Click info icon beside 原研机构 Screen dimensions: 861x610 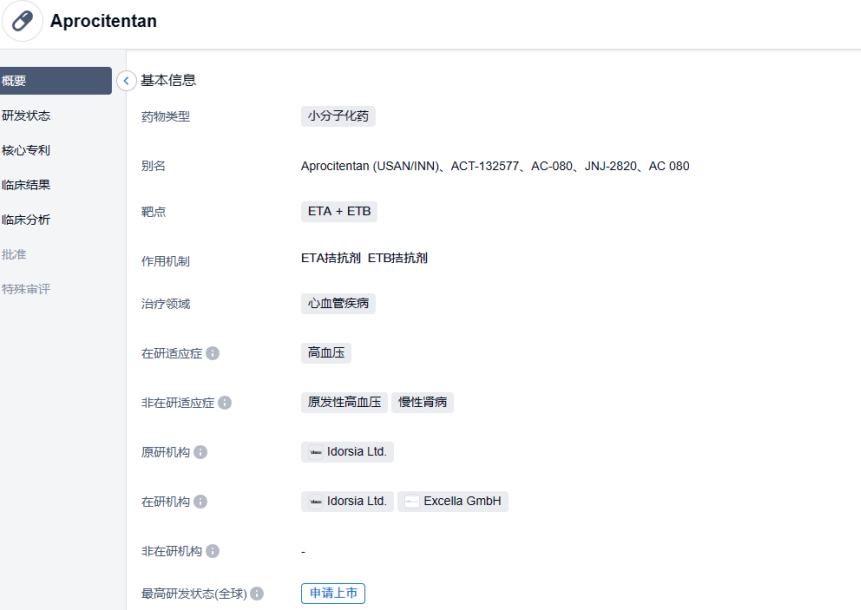(x=200, y=452)
